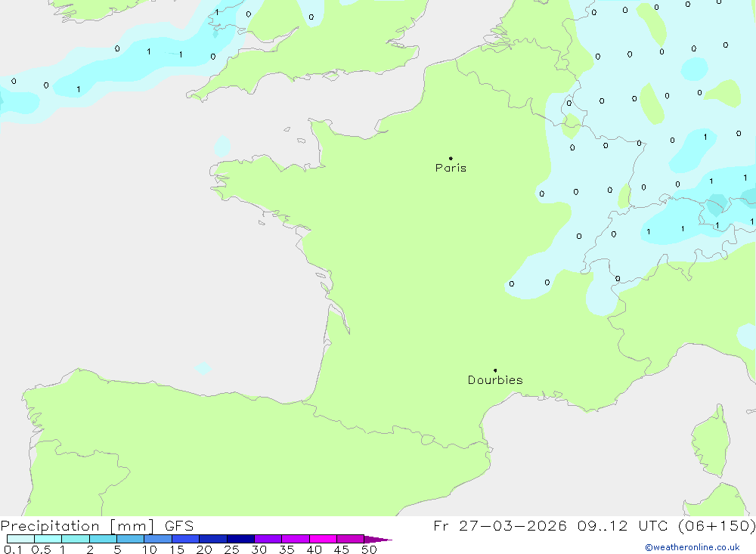Pick the 15–20 mm legend swatch

click(185, 539)
